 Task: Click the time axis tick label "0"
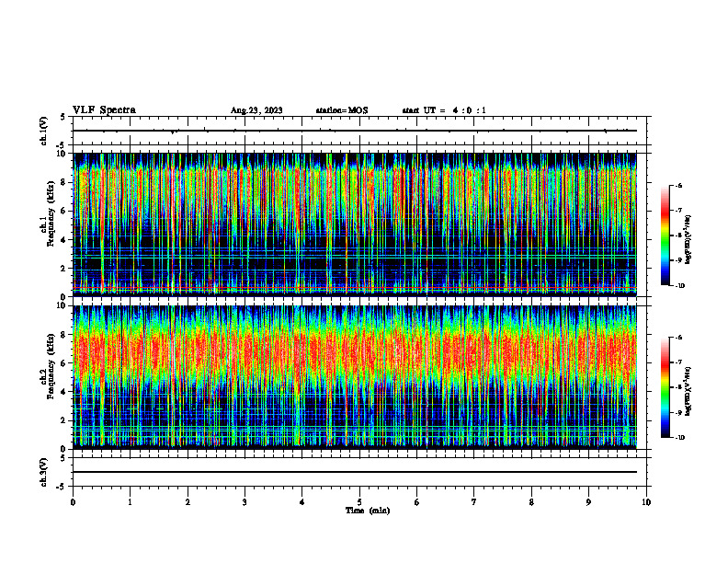[73, 502]
